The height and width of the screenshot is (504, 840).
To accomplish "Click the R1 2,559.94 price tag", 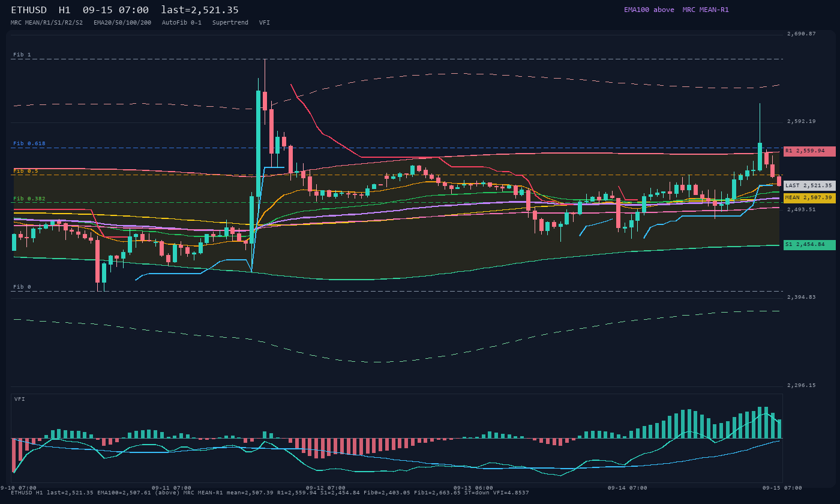I will [x=809, y=151].
